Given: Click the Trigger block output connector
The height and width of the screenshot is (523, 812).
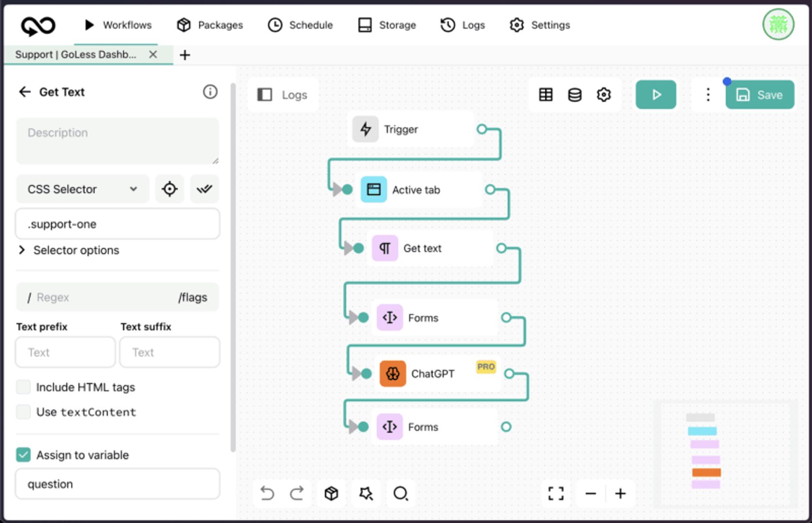Looking at the screenshot, I should (x=481, y=129).
